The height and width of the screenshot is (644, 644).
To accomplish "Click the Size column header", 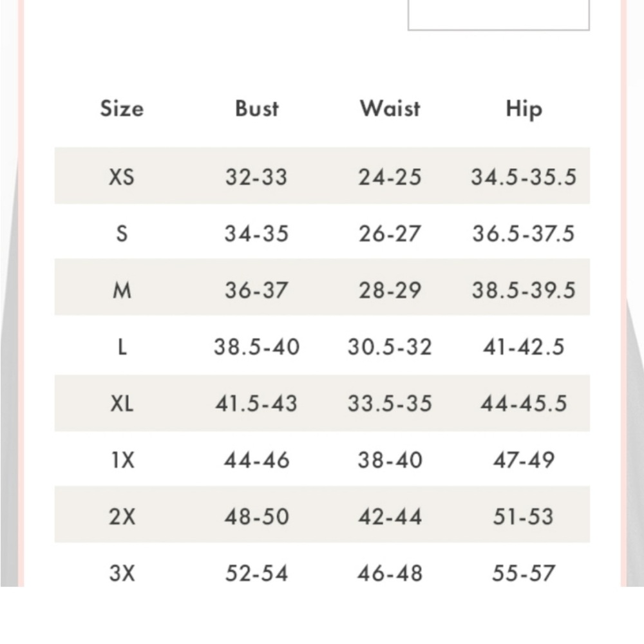I will tap(122, 109).
